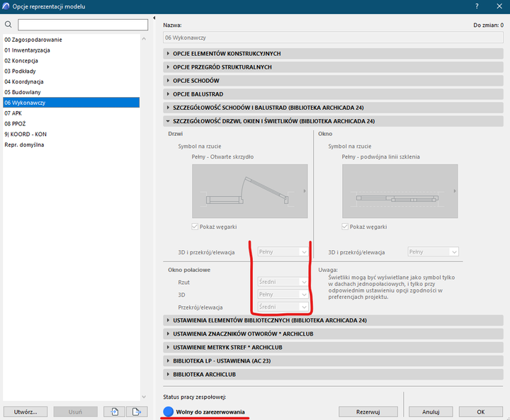
Task: Open Okno połaciowe Rzut dropdown
Action: click(x=283, y=282)
